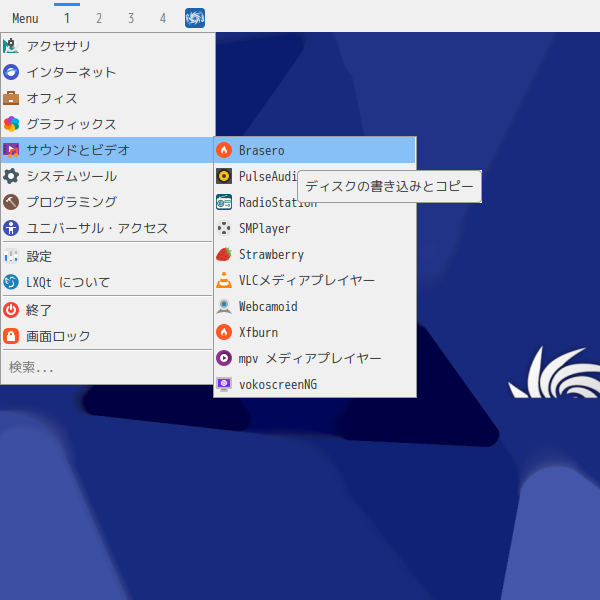Select 終了 to leave the session
Viewport: 600px width, 600px height.
pyautogui.click(x=107, y=310)
